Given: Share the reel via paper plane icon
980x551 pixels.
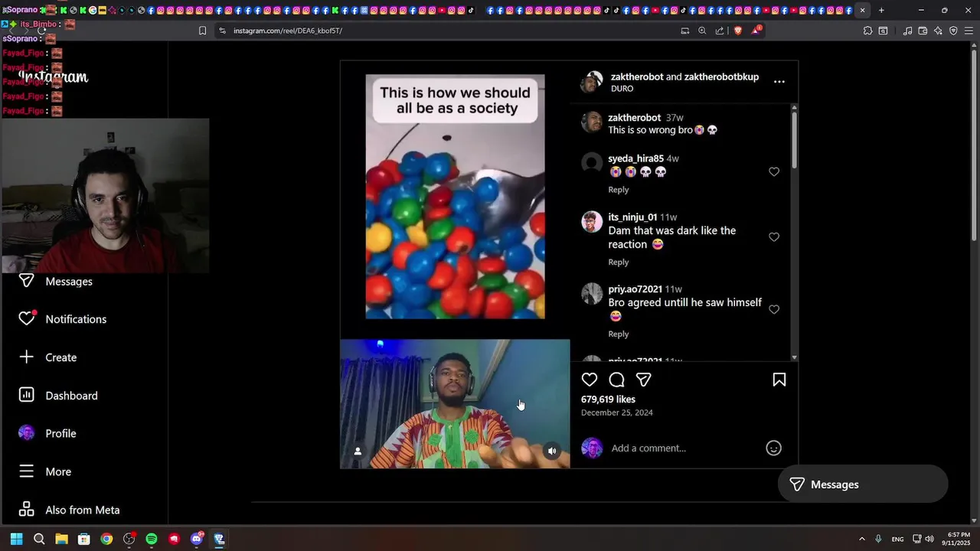Looking at the screenshot, I should pos(644,380).
